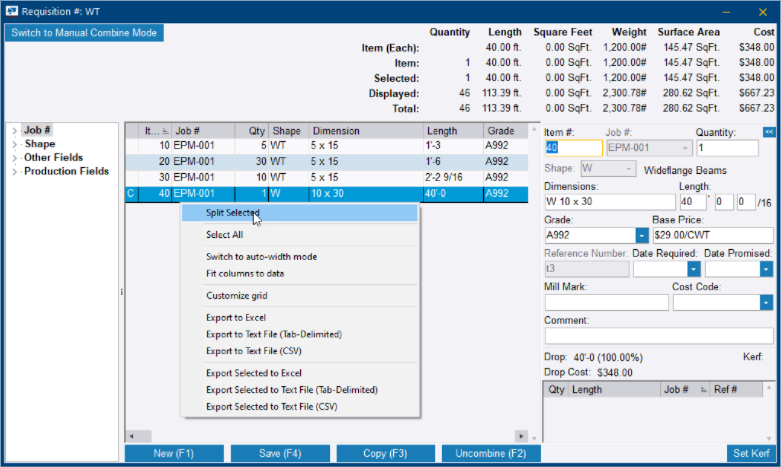Click the double-arrow collapse panel icon
The height and width of the screenshot is (467, 781).
click(768, 132)
